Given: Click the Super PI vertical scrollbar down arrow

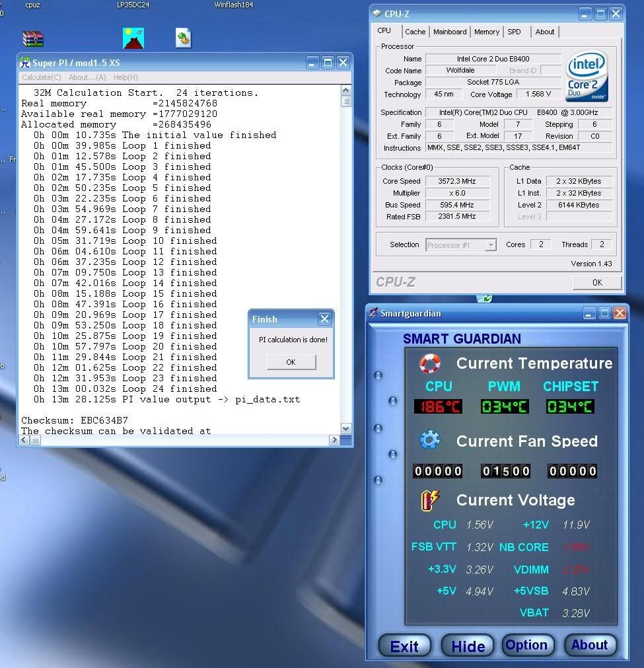Looking at the screenshot, I should coord(346,429).
